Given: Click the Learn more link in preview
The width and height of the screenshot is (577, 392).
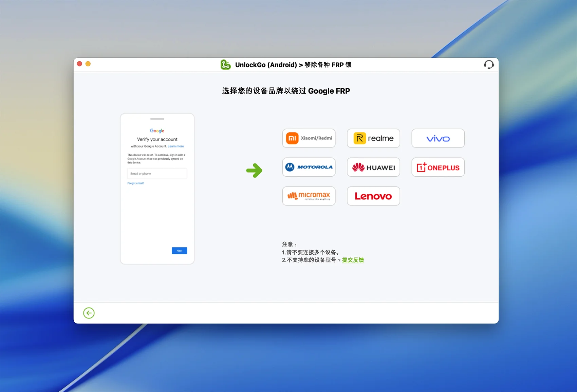Looking at the screenshot, I should [x=175, y=146].
